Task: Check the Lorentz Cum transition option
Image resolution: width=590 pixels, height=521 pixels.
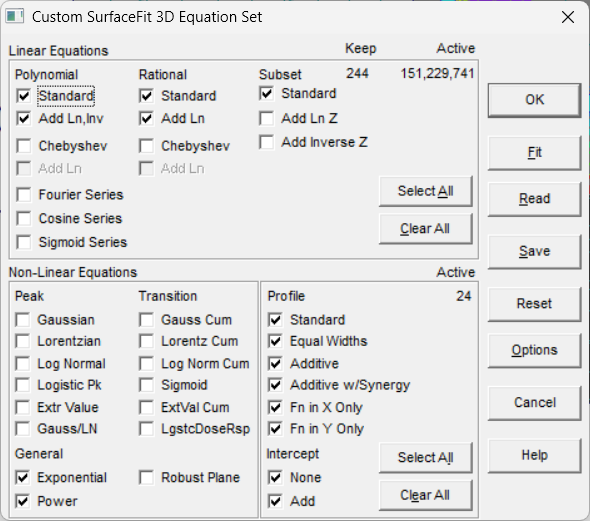Action: pos(146,342)
